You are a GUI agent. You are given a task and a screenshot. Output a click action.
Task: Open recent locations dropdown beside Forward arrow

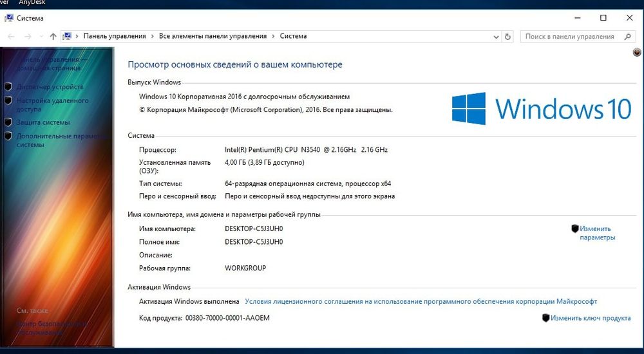[41, 37]
